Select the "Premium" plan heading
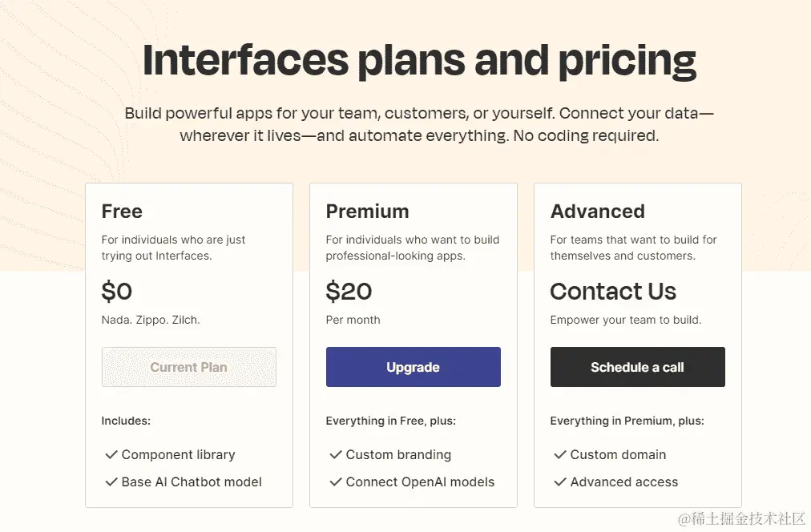 coord(368,211)
